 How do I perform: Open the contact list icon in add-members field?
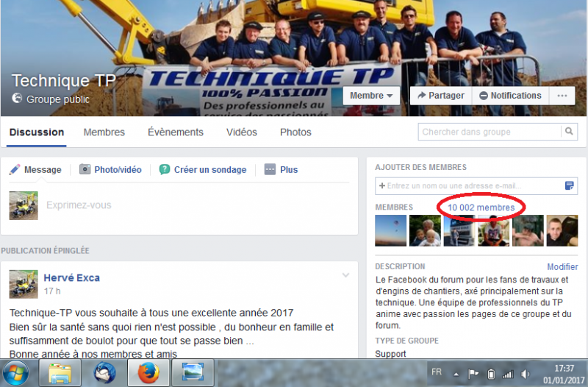click(x=569, y=185)
